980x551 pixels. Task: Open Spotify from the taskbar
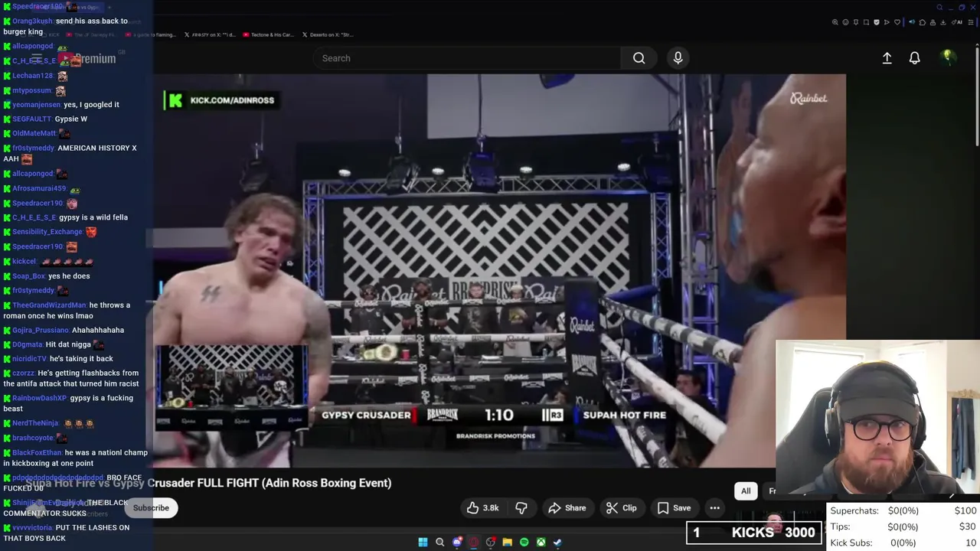524,543
